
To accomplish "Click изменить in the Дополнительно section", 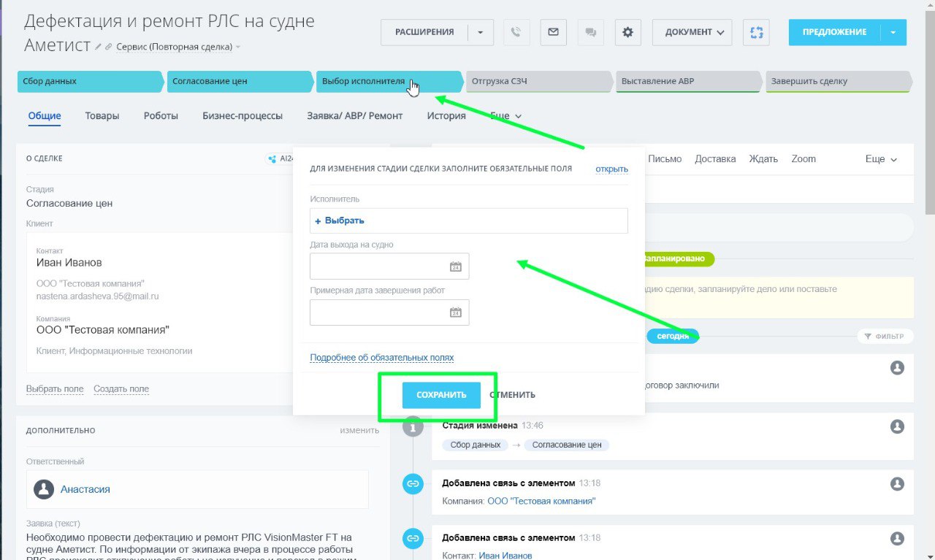I will tap(359, 431).
